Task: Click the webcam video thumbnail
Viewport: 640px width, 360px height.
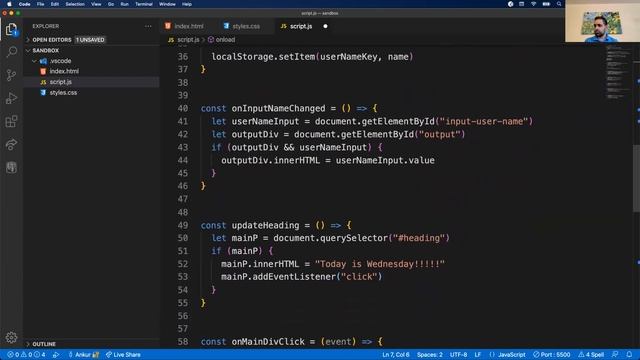Action: (x=602, y=21)
